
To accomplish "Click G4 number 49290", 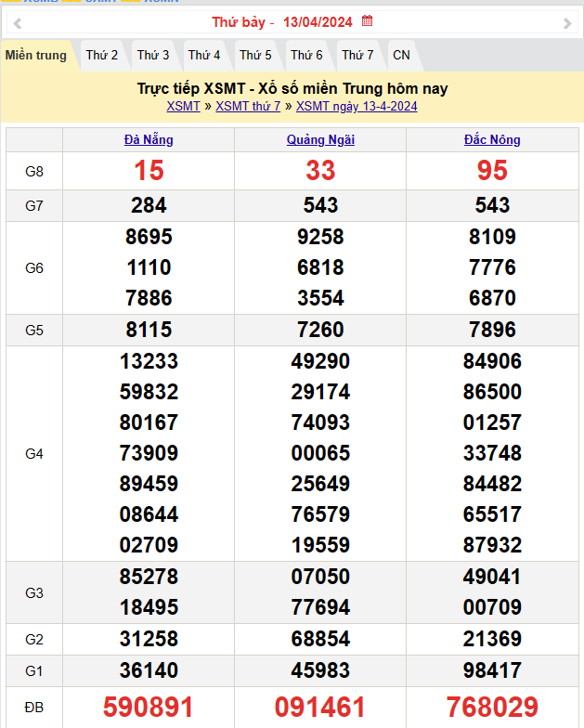I will pos(320,361).
